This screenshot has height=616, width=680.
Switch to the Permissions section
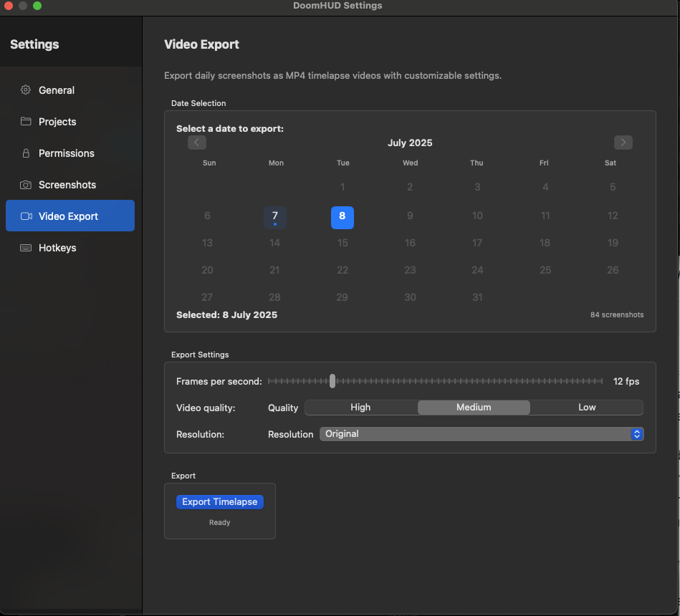tap(70, 153)
